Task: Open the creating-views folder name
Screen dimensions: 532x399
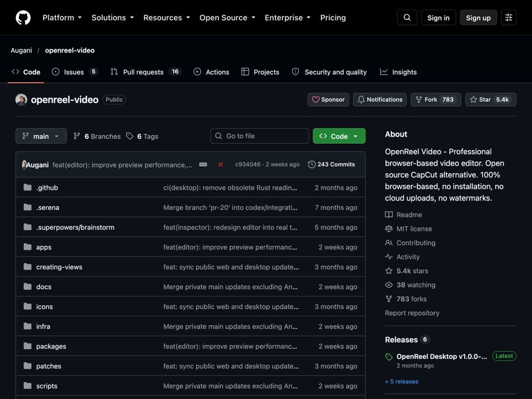Action: [59, 267]
